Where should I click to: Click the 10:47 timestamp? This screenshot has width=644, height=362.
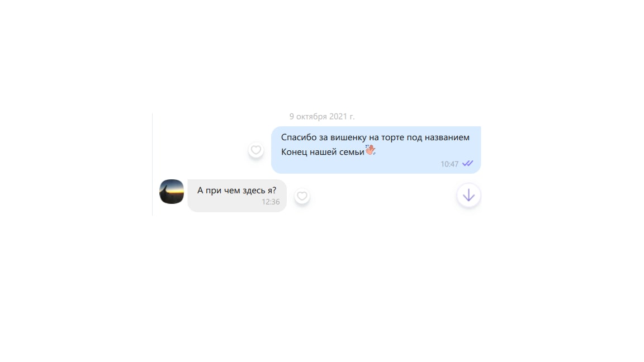pyautogui.click(x=449, y=164)
